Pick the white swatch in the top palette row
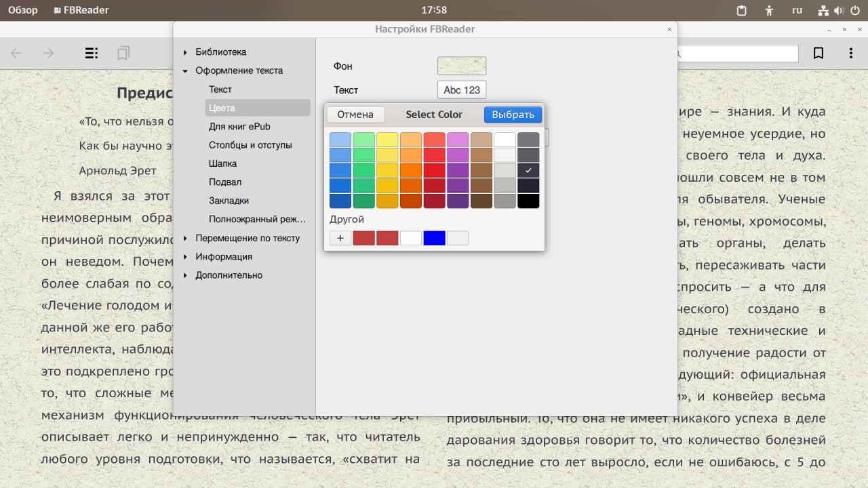Screen dimensions: 868x488 point(505,140)
